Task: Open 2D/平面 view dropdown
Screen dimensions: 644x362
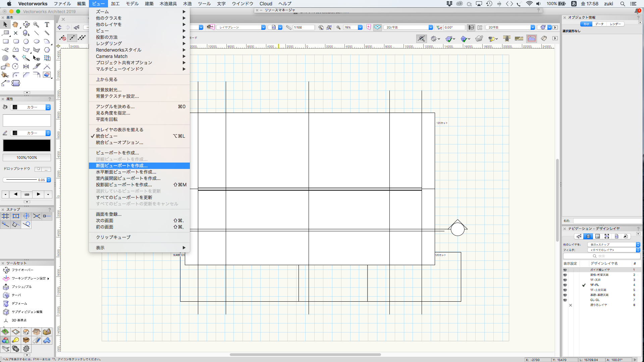Action: 408,27
